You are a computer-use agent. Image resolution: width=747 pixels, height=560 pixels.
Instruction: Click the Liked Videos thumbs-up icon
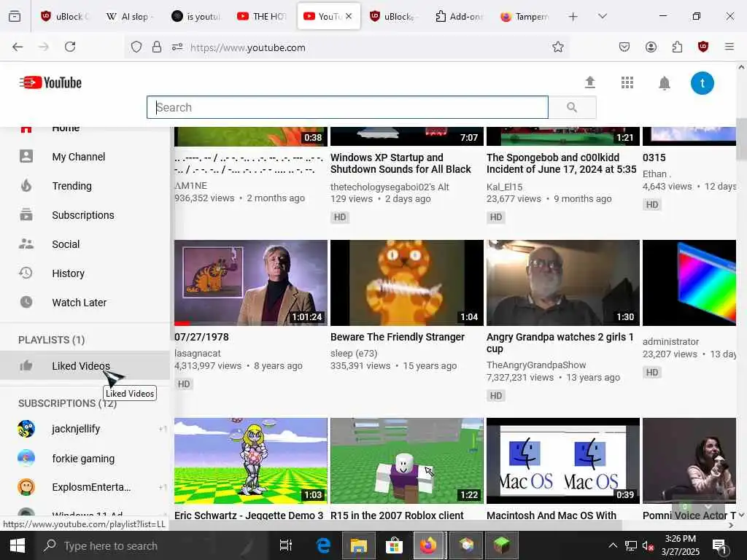pyautogui.click(x=26, y=365)
